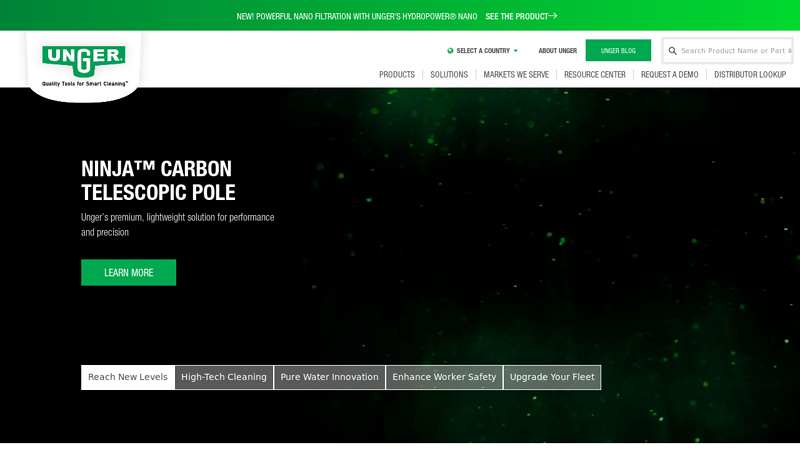The image size is (800, 450).
Task: Go to the Unger Blog button
Action: point(618,51)
